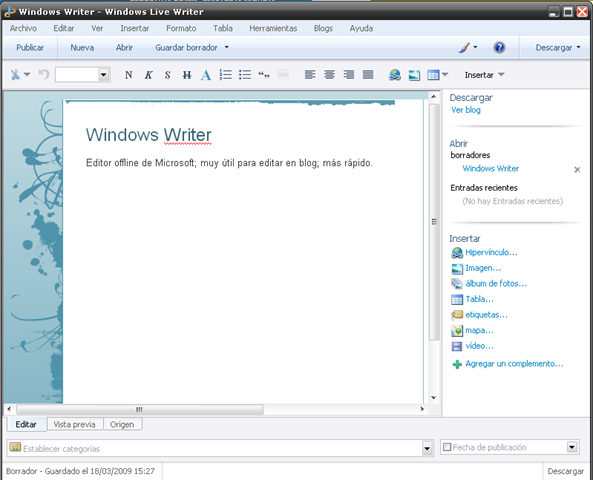This screenshot has height=480, width=593.
Task: Open the Establecer categorías dropdown arrow
Action: tap(427, 449)
